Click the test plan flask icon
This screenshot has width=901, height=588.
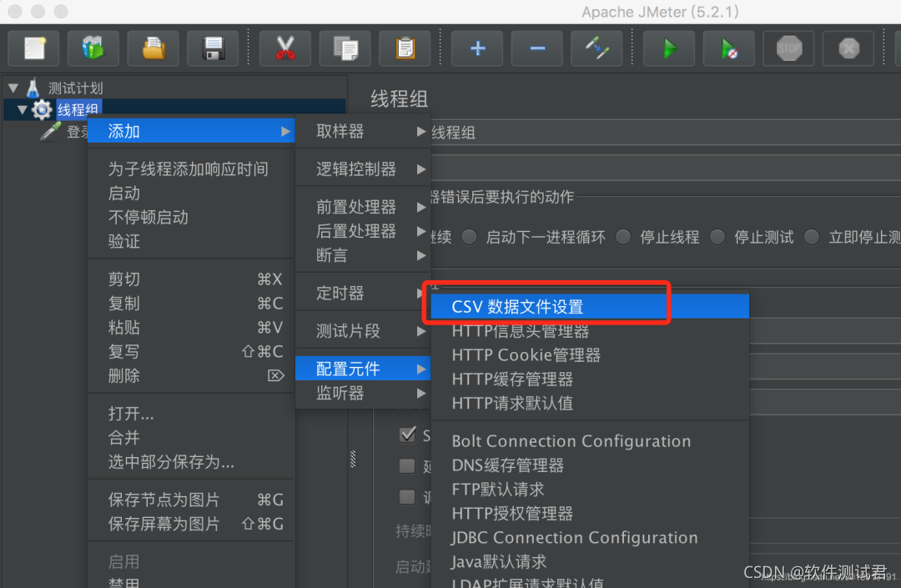33,88
